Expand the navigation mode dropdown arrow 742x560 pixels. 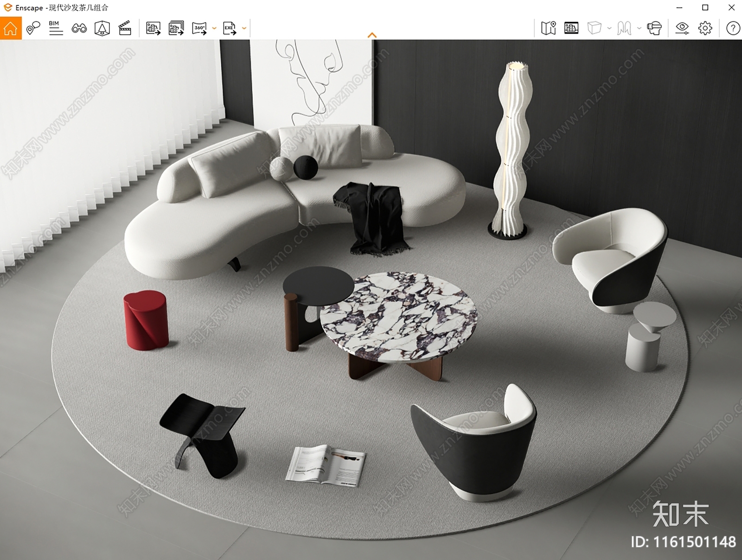tap(639, 28)
